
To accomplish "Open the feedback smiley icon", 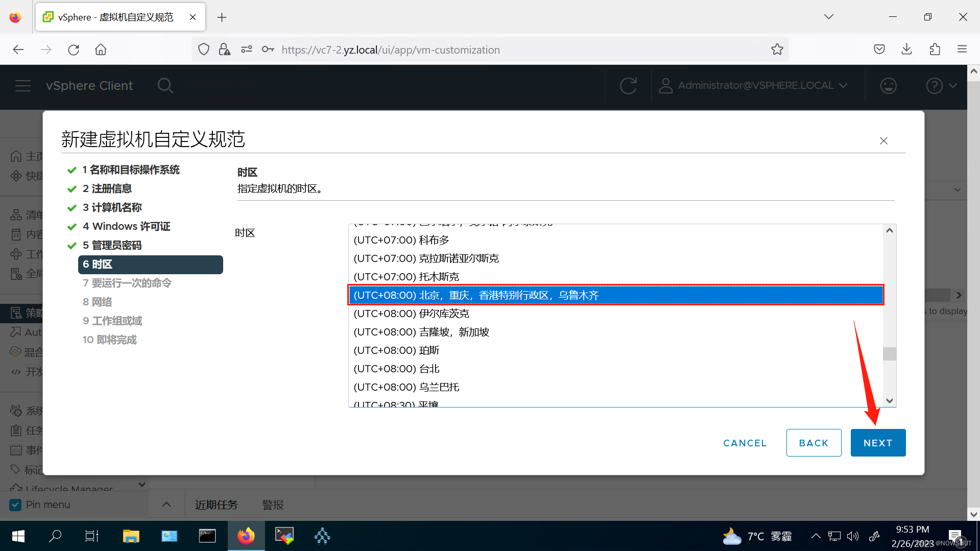I will [x=888, y=85].
